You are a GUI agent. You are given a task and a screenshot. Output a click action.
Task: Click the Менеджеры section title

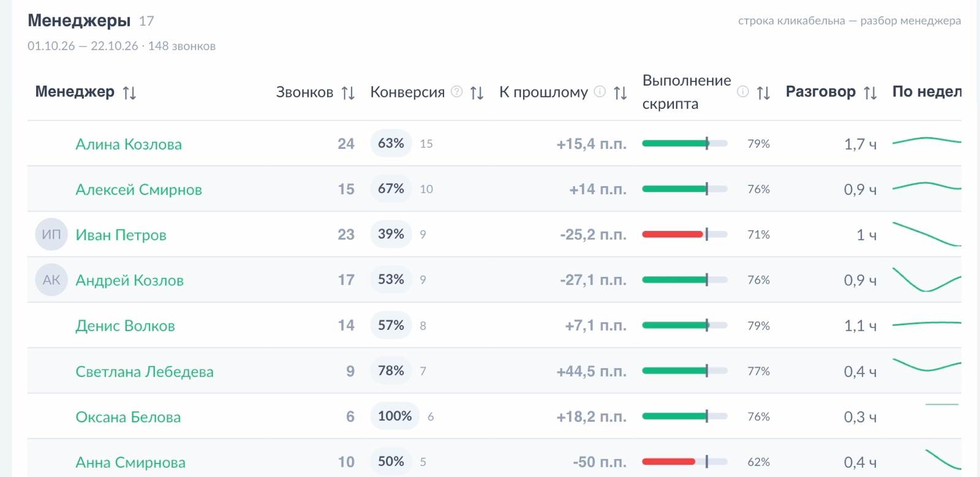pos(79,21)
